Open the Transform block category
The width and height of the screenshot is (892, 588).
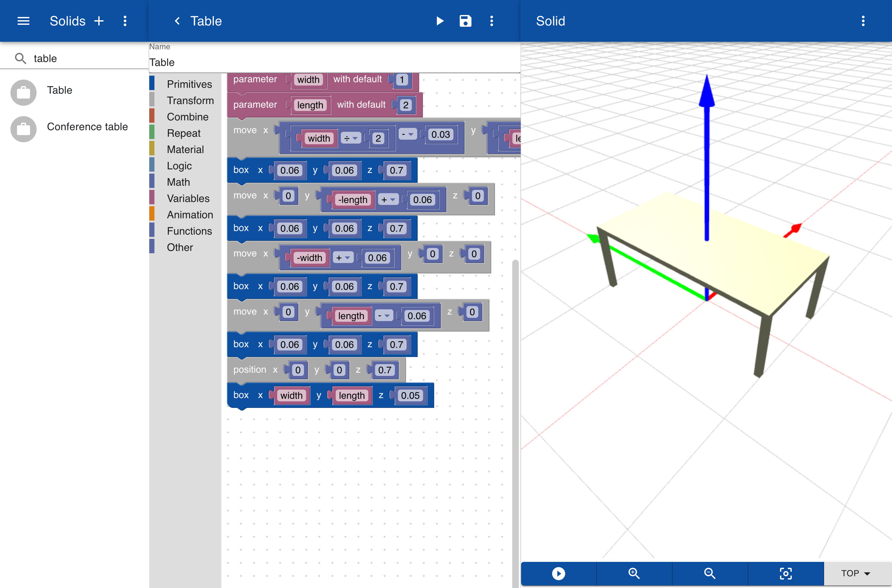190,101
